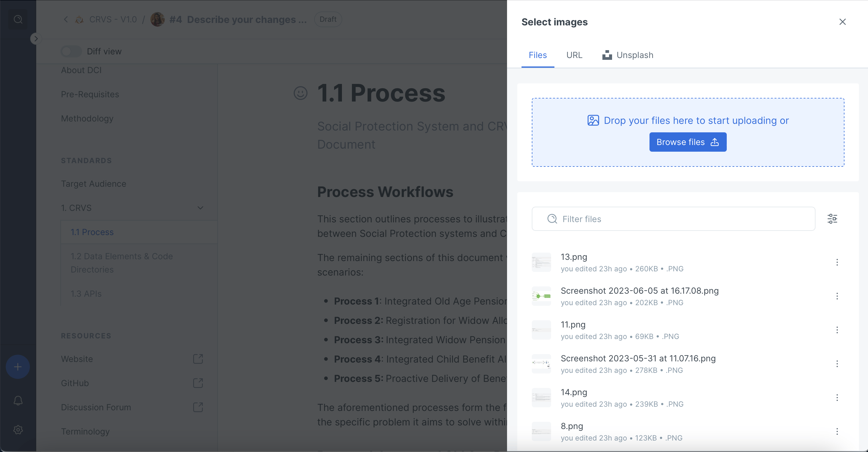
Task: Switch to the URL tab
Action: pos(574,55)
